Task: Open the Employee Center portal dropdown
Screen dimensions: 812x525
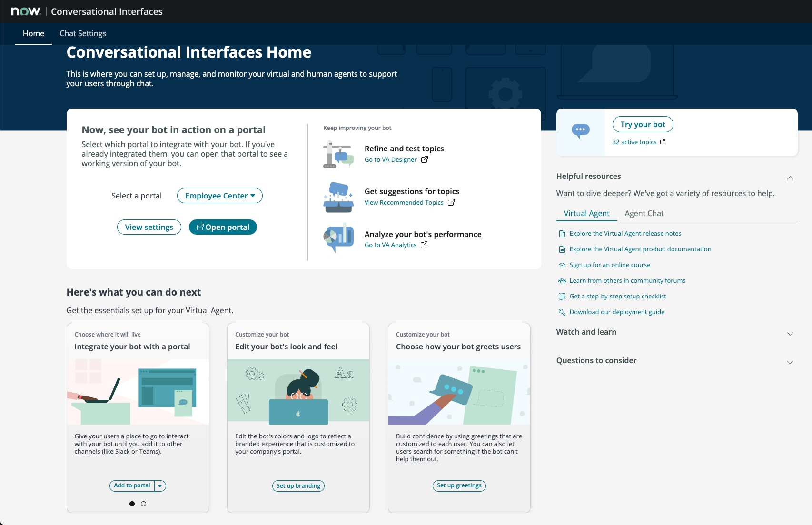Action: (219, 196)
